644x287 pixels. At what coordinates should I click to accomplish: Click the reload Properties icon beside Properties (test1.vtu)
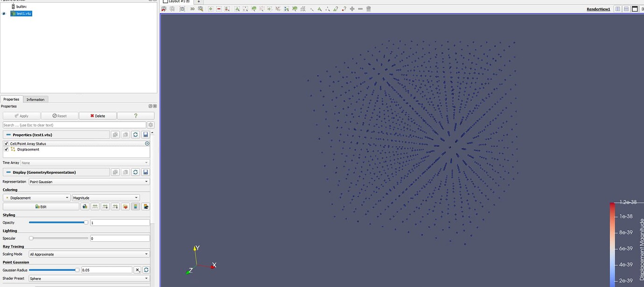point(135,135)
